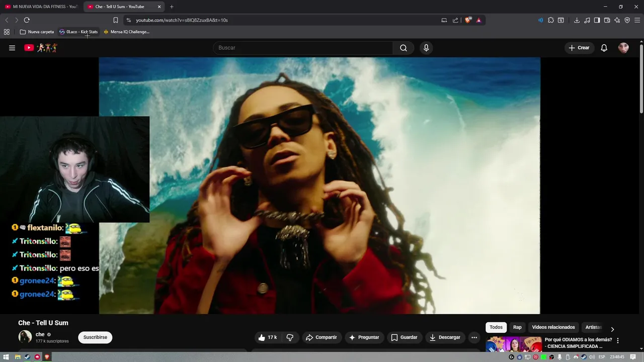Dislike the video with thumbs down
Image resolution: width=644 pixels, height=362 pixels.
[x=290, y=337]
